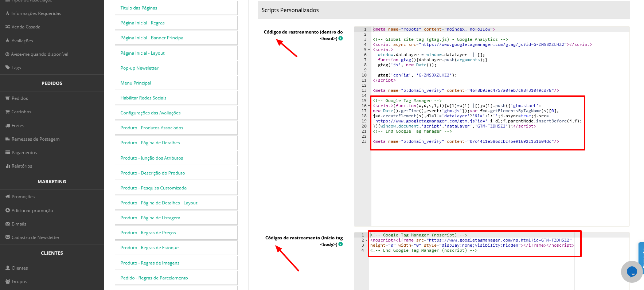Click the Tags tag icon
Image resolution: width=644 pixels, height=290 pixels.
[7, 67]
